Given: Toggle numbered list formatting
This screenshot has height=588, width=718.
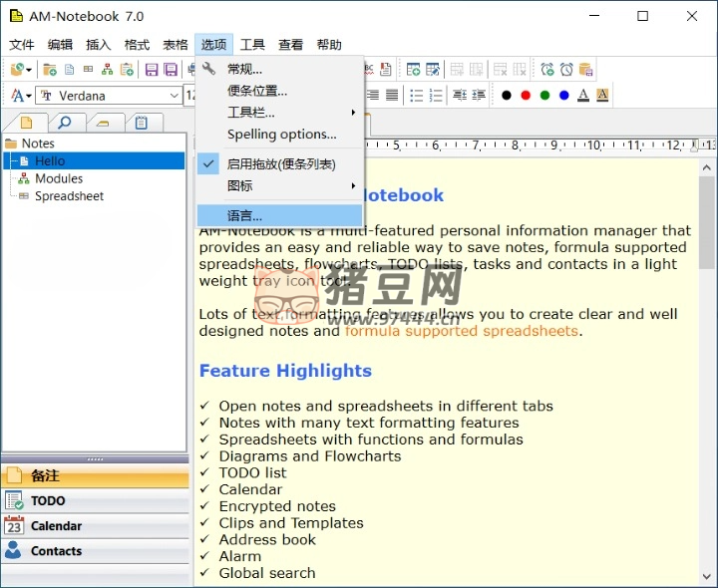Looking at the screenshot, I should click(436, 96).
